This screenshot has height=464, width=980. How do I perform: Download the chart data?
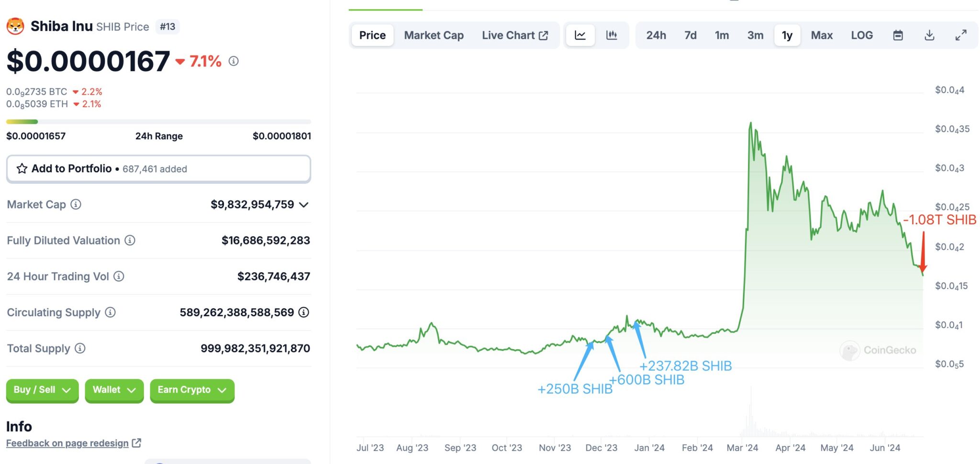[x=929, y=35]
